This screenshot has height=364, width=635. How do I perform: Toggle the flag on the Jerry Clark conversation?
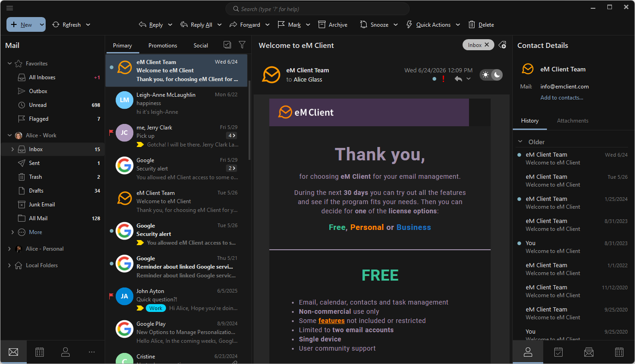(111, 132)
